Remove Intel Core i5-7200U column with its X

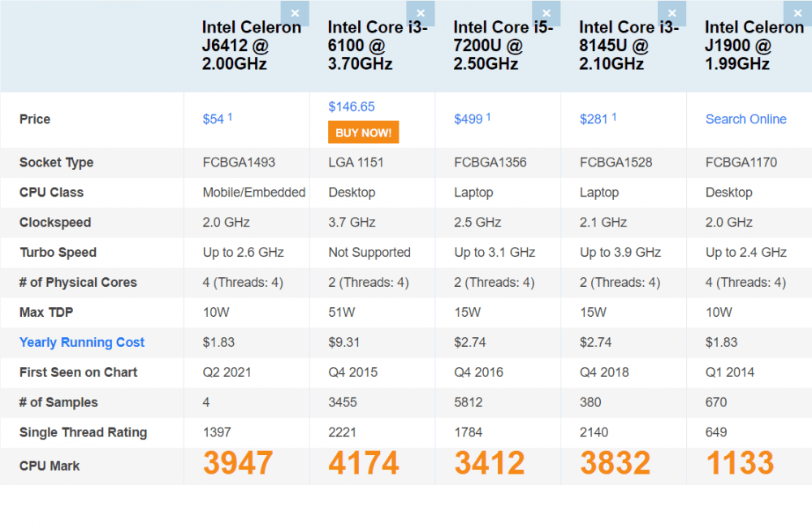tap(546, 14)
